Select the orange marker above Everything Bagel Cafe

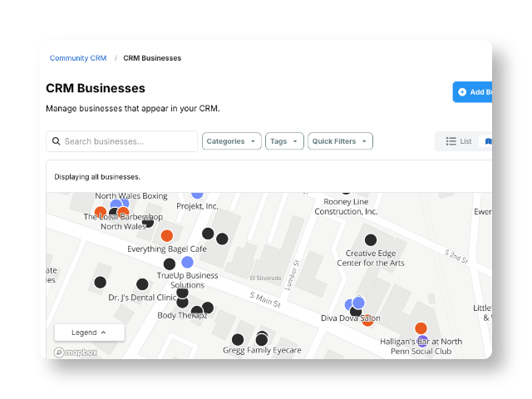166,235
